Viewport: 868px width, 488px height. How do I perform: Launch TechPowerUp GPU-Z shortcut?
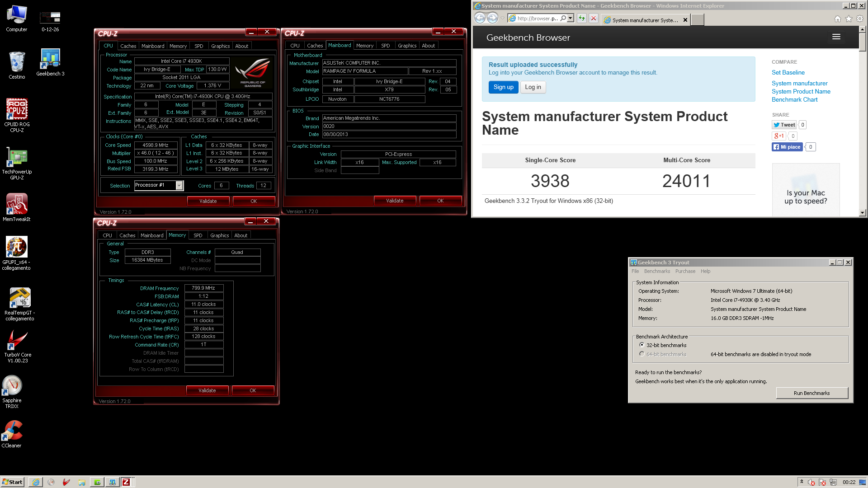[17, 164]
